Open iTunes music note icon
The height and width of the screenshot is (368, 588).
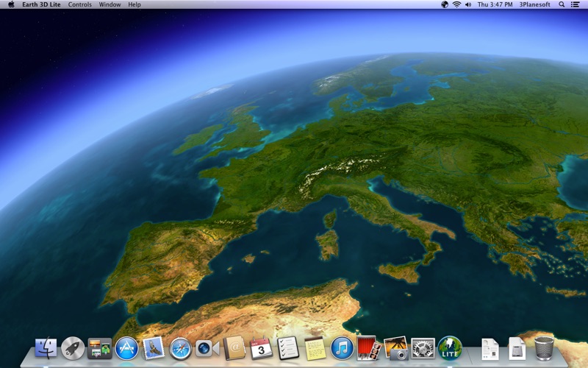pos(342,348)
